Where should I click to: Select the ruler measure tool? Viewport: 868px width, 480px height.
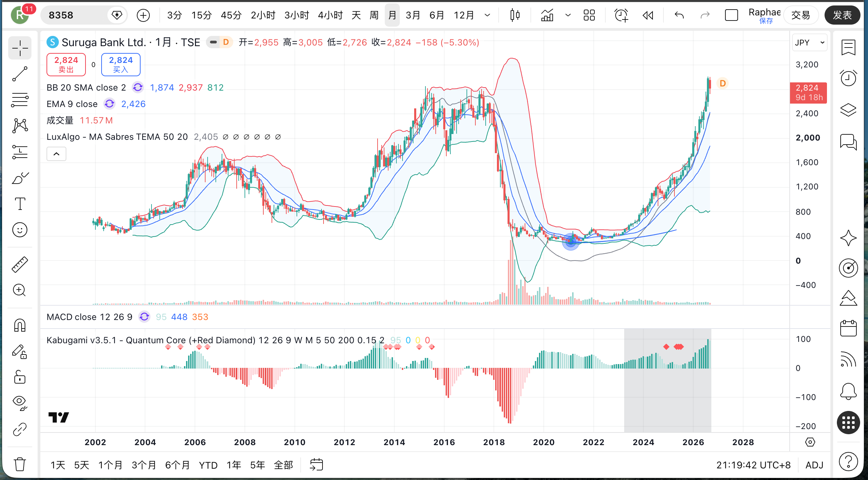(x=20, y=265)
